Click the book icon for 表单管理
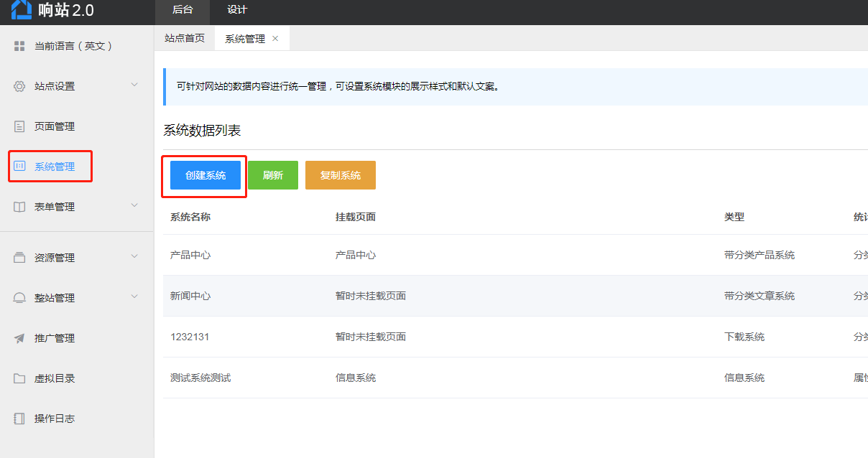This screenshot has height=458, width=868. pyautogui.click(x=19, y=207)
